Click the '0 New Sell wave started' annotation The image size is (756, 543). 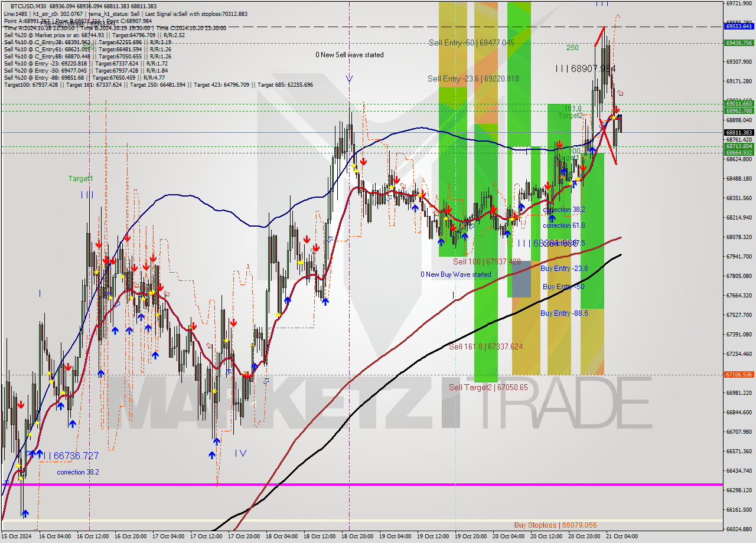[349, 55]
